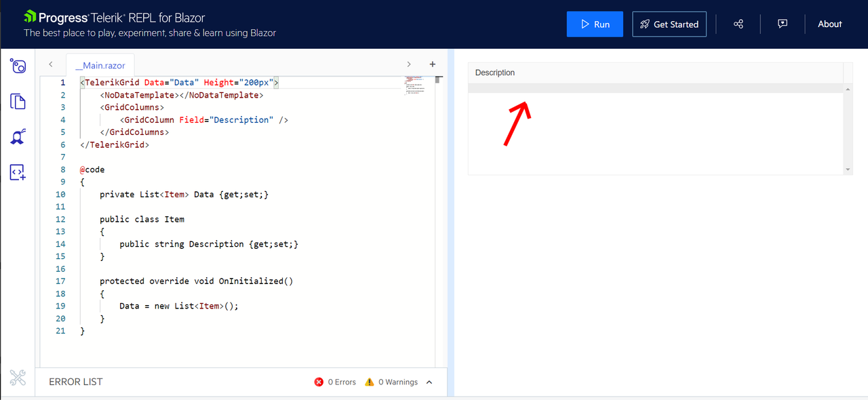Viewport: 868px width, 400px height.
Task: Click the Description column header in grid
Action: (x=495, y=73)
